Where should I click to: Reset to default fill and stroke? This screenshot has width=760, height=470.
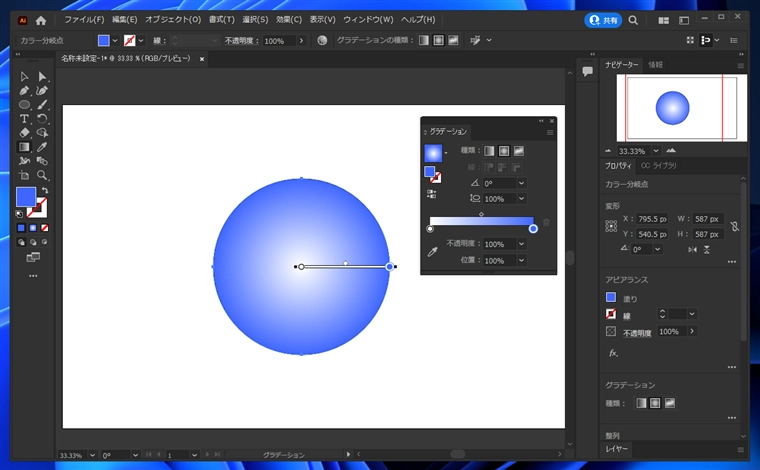tap(19, 214)
